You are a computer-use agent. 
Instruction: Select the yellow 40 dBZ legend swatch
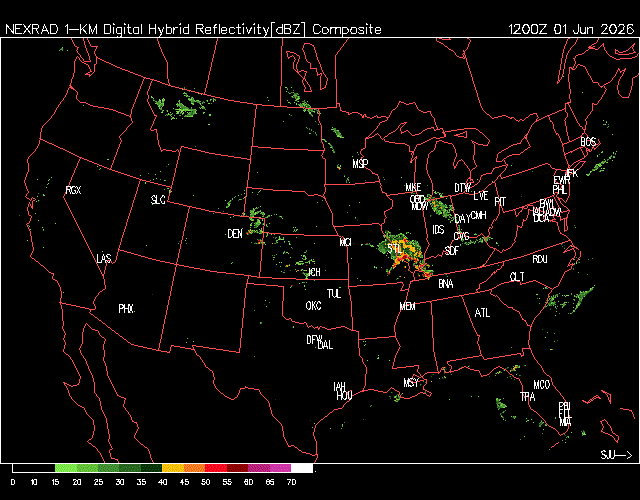[173, 468]
